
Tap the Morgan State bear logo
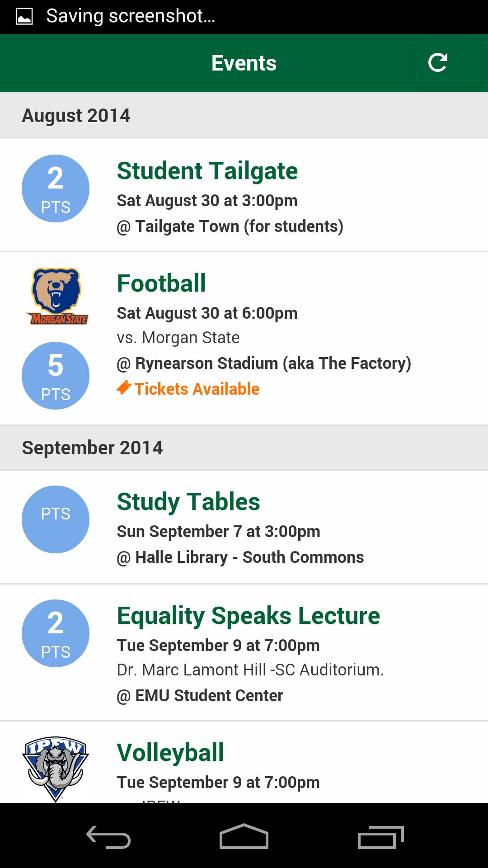[56, 296]
